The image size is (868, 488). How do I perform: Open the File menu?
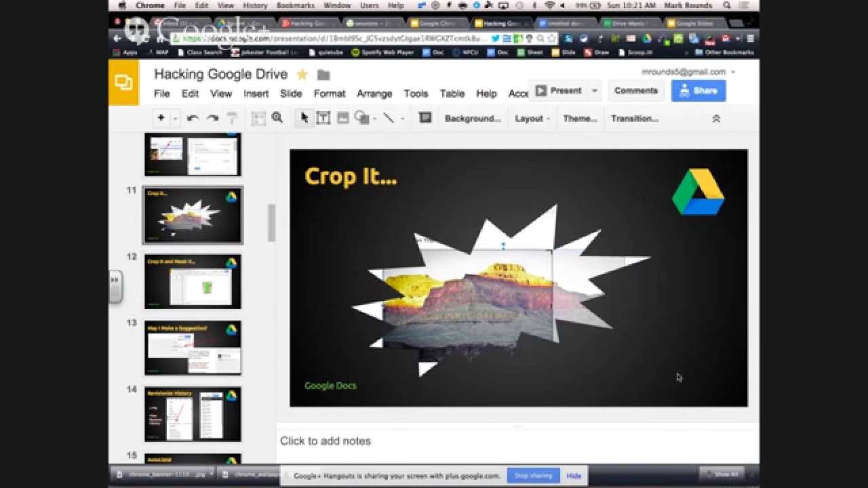(161, 94)
